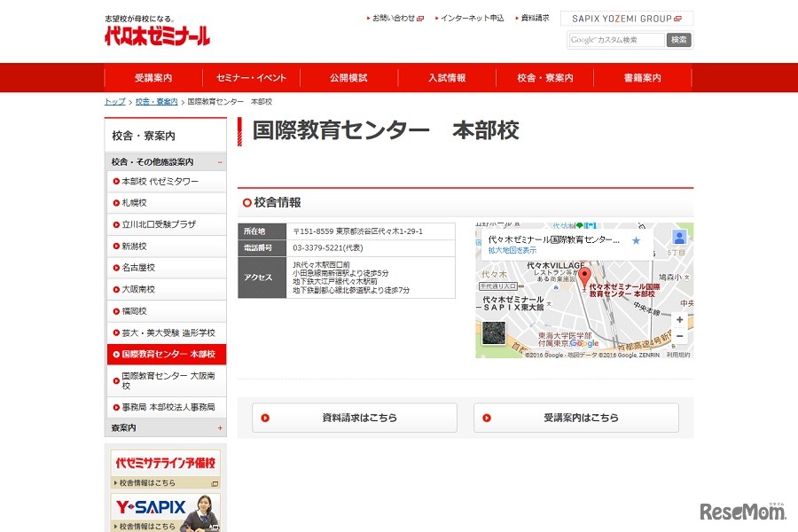Click the external-link icon beside お問い合わせ
798x532 pixels.
click(x=421, y=17)
